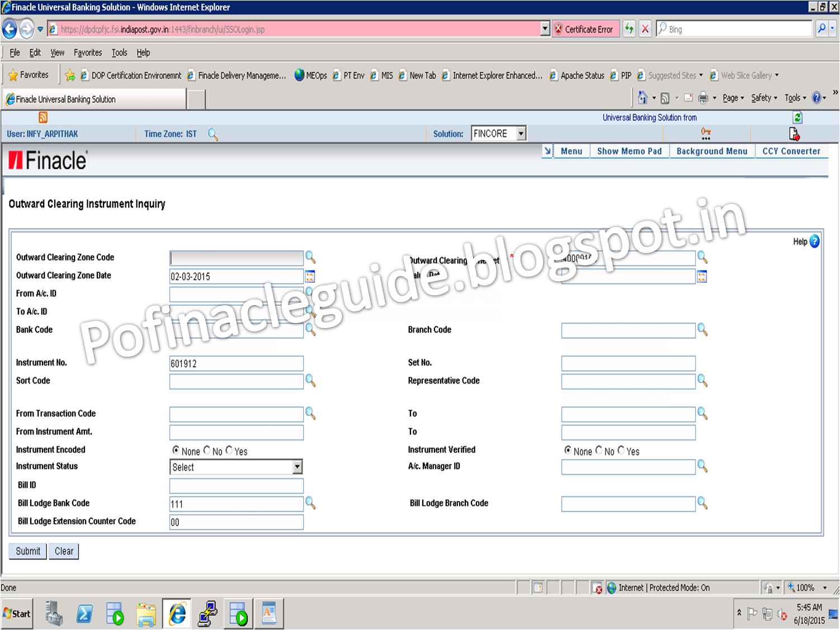
Task: Expand Suggested Sites dropdown
Action: coord(701,75)
